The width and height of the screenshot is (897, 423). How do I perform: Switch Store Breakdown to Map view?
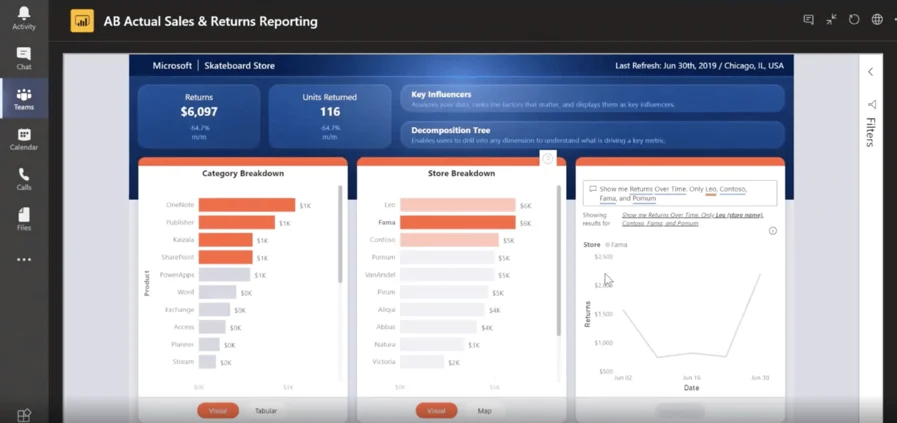485,410
